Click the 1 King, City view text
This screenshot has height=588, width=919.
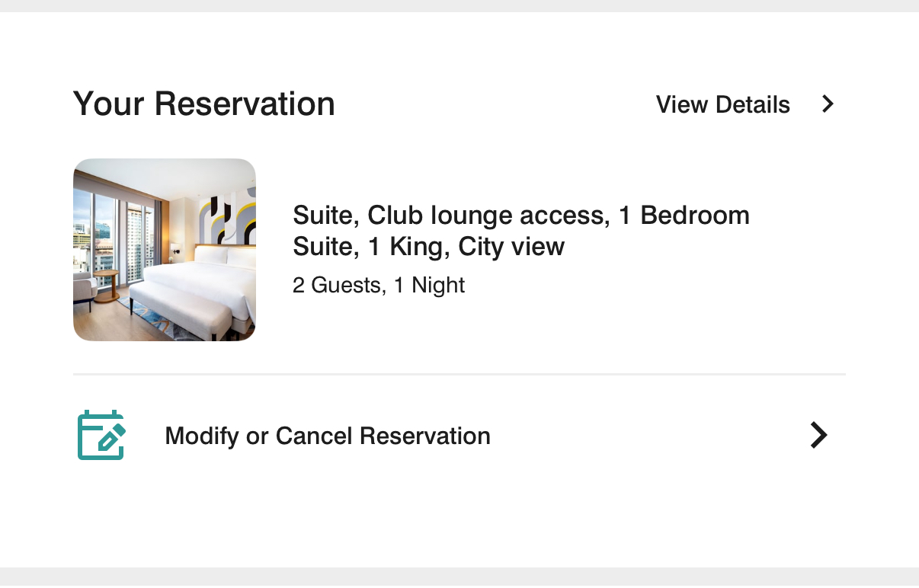pyautogui.click(x=466, y=247)
